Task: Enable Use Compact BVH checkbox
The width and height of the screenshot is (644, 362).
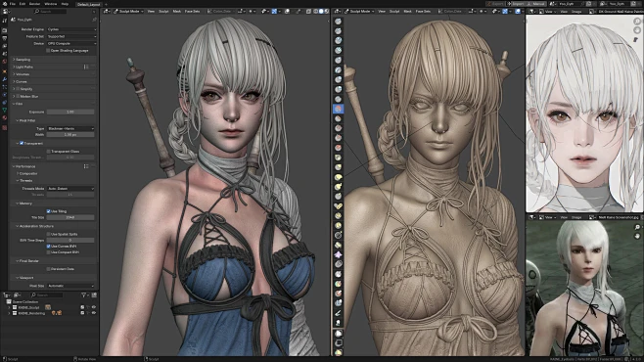Action: 48,252
